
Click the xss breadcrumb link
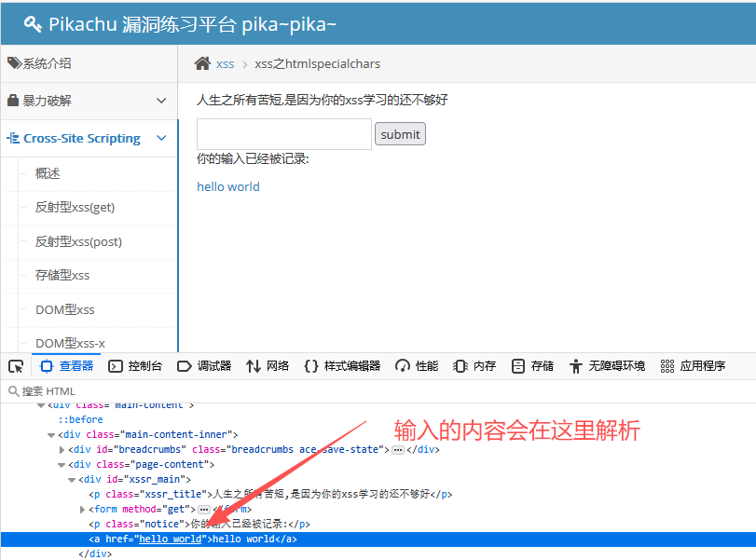226,64
